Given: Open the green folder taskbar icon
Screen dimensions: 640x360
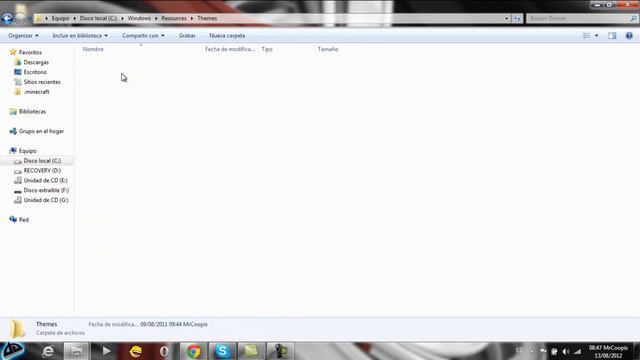Looking at the screenshot, I should click(251, 351).
